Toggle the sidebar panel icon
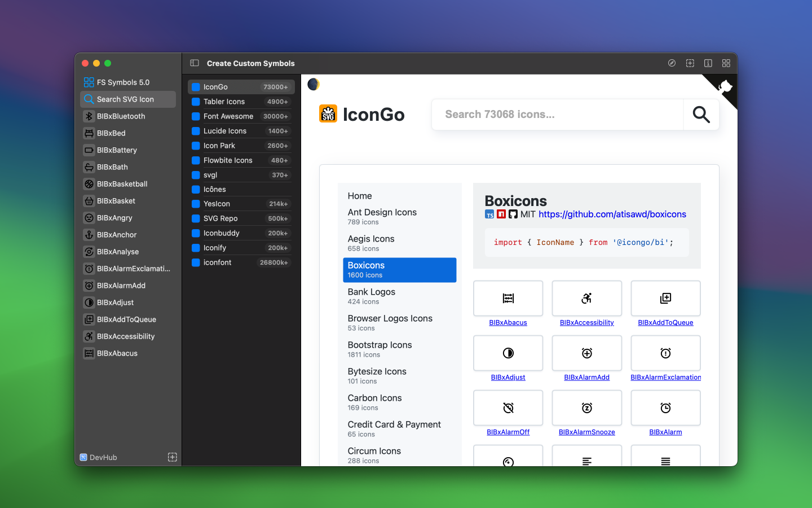 click(x=195, y=63)
